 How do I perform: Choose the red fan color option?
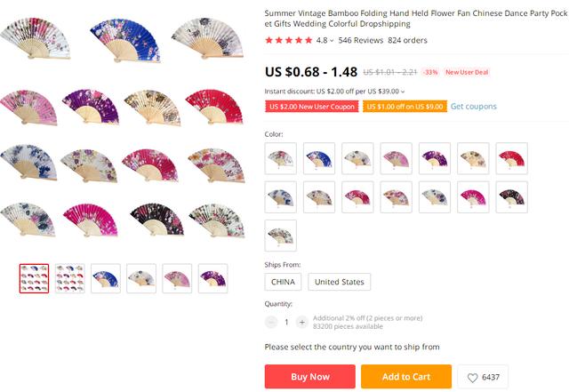[x=512, y=158]
